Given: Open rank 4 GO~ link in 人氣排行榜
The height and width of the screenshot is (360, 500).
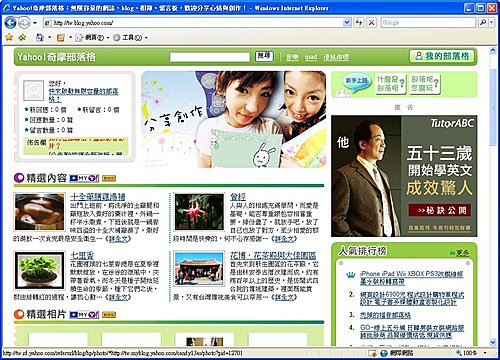Looking at the screenshot, I should pyautogui.click(x=412, y=331).
